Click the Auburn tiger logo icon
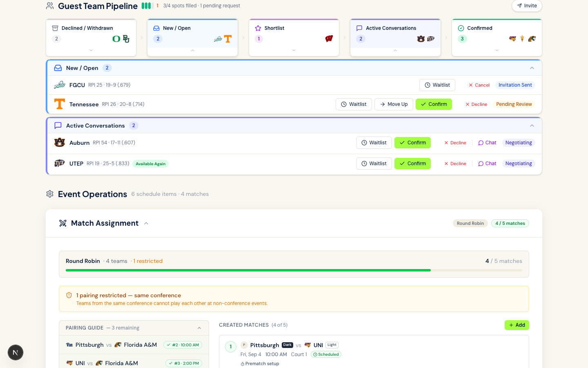The image size is (588, 368). (60, 143)
